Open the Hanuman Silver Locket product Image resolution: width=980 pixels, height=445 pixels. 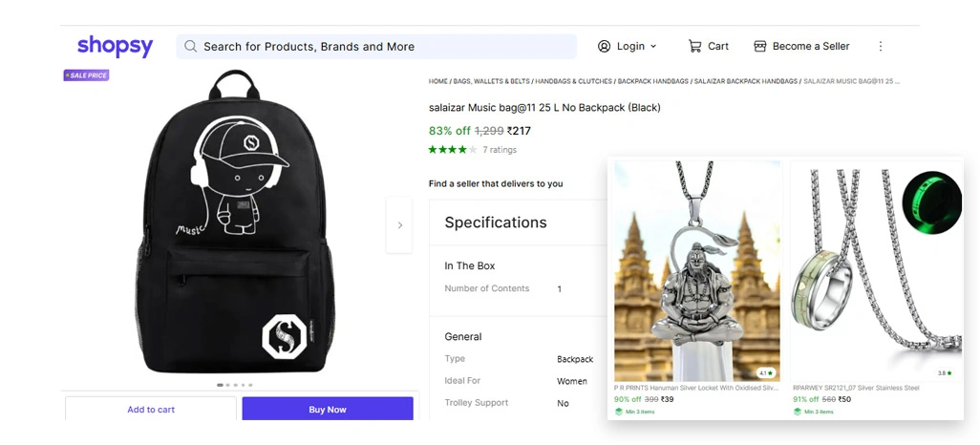(696, 277)
